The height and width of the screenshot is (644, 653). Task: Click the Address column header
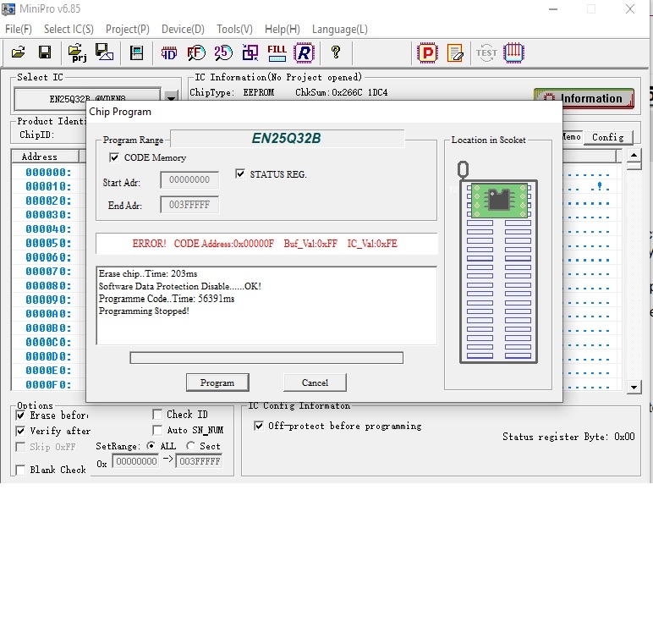(x=45, y=157)
